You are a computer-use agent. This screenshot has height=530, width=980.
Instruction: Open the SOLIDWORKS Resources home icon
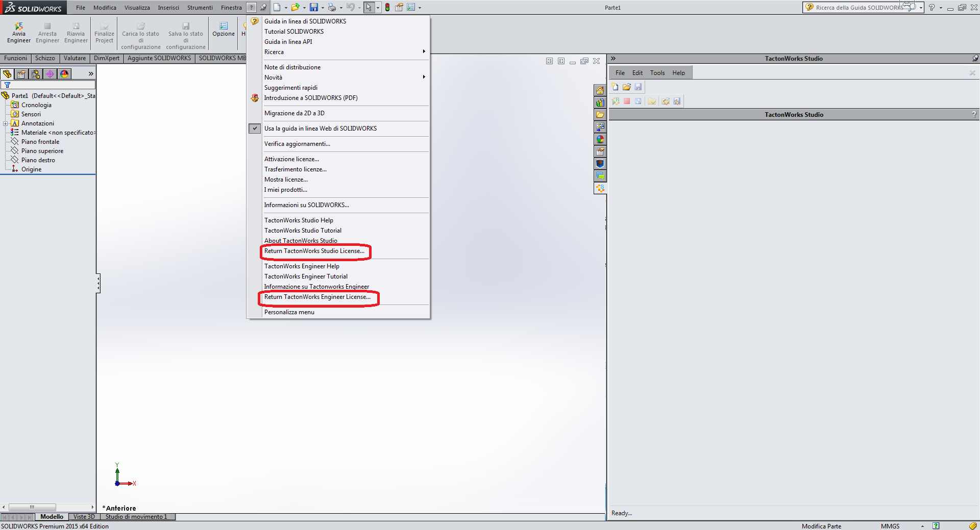click(600, 90)
